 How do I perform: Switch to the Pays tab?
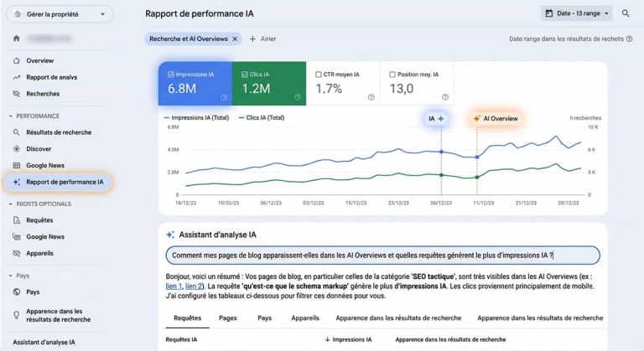coord(264,318)
